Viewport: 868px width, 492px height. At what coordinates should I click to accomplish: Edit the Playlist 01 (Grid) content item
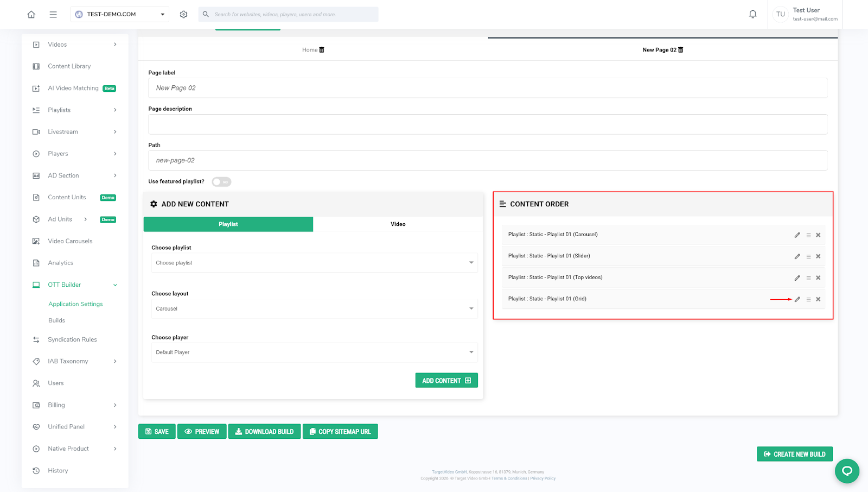797,299
